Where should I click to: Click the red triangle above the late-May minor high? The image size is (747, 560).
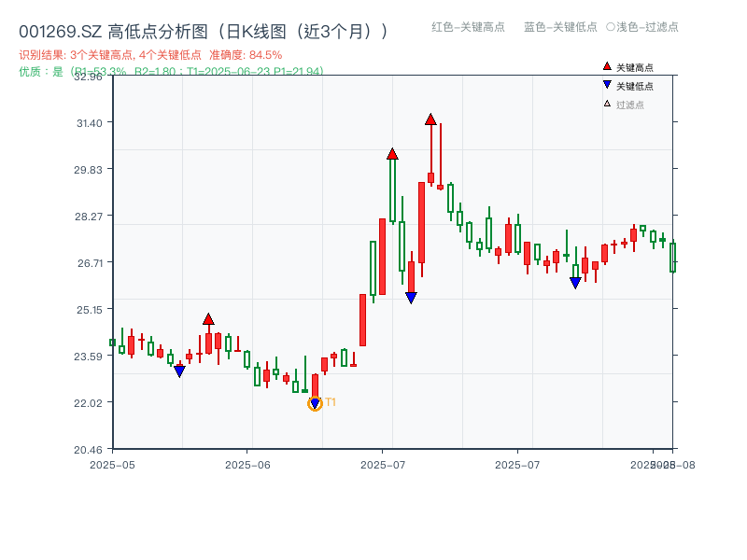pyautogui.click(x=209, y=318)
